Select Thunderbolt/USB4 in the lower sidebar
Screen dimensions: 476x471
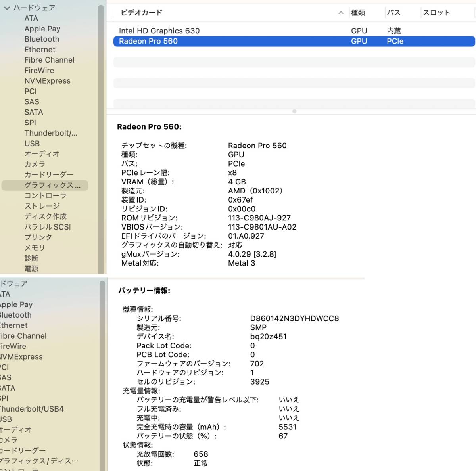coord(32,409)
